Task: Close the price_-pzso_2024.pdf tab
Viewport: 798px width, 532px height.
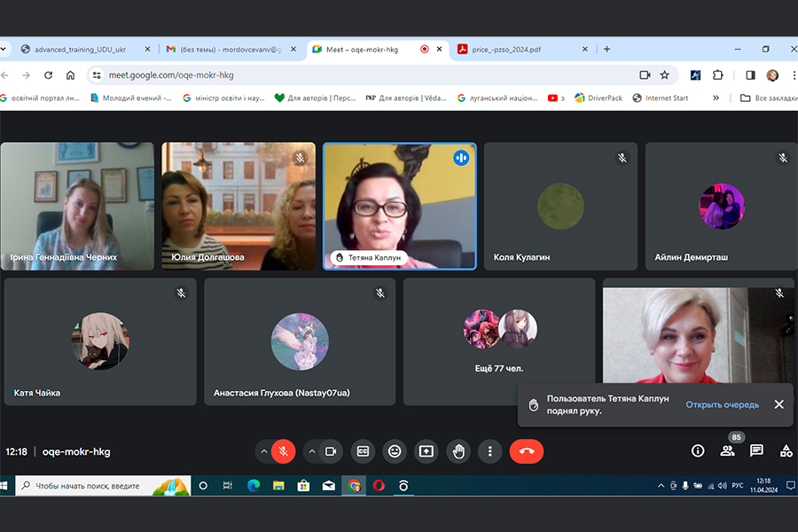Action: tap(585, 49)
